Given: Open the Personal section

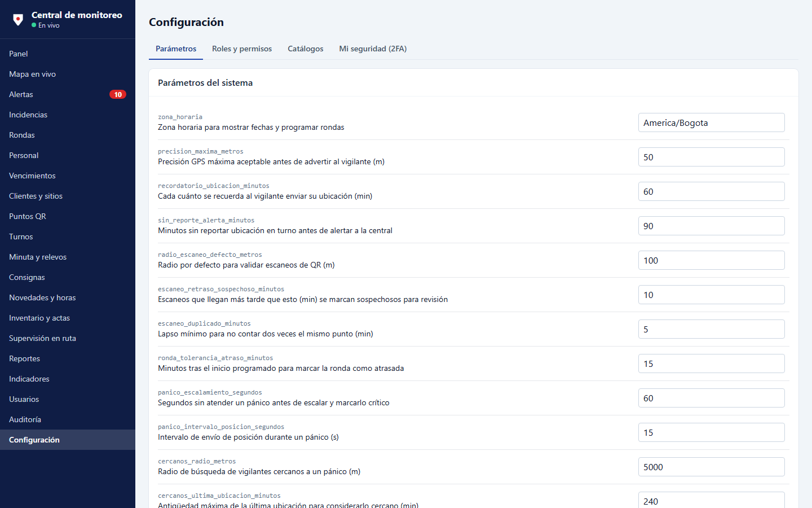Looking at the screenshot, I should [68, 155].
